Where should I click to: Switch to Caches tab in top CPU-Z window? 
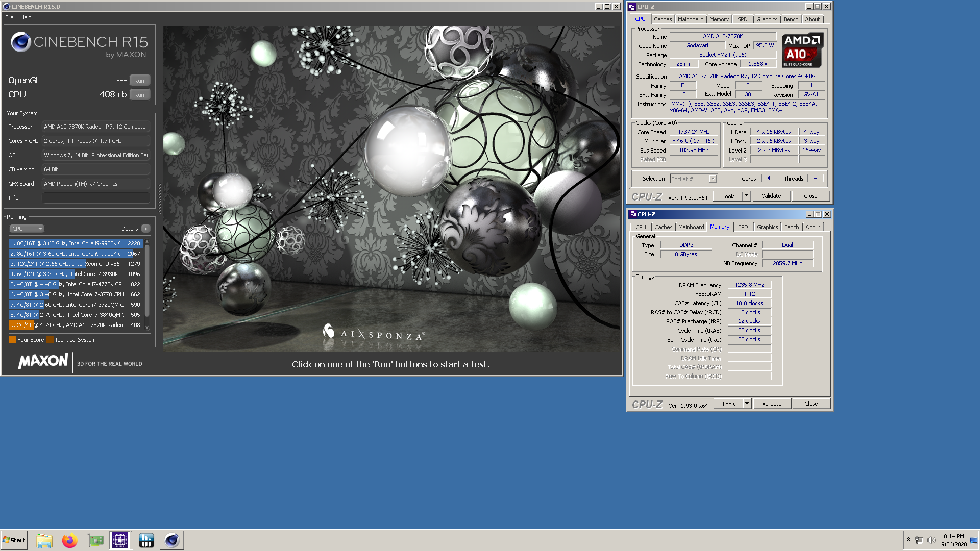pyautogui.click(x=663, y=19)
